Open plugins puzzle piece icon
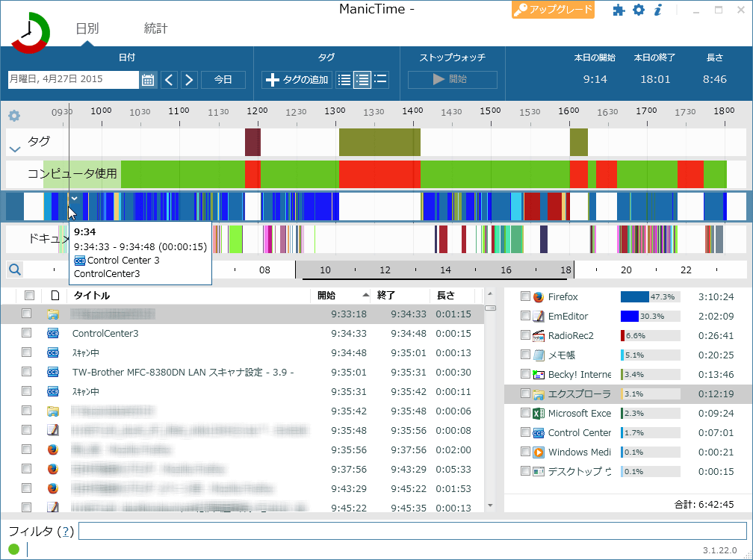The width and height of the screenshot is (753, 560). 619,10
